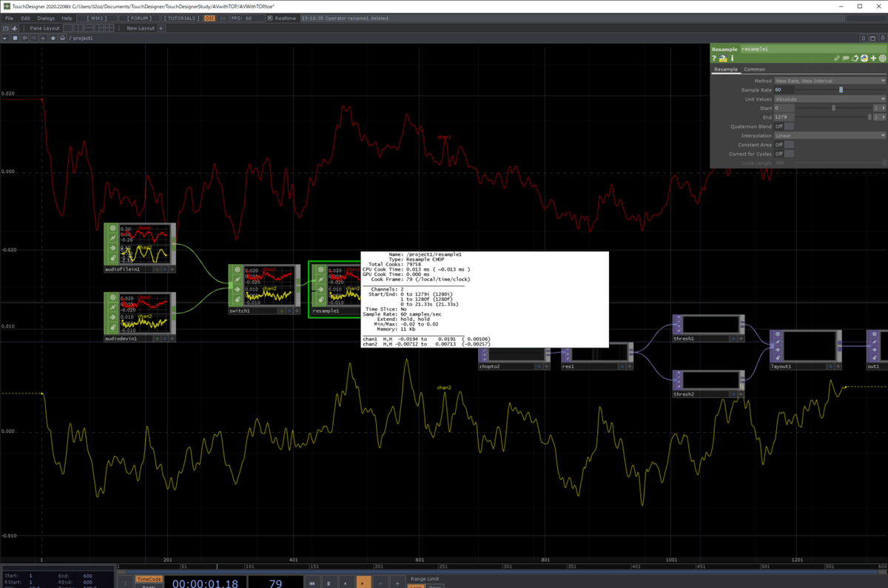
Task: Enable TimeCode display mode
Action: click(x=148, y=579)
